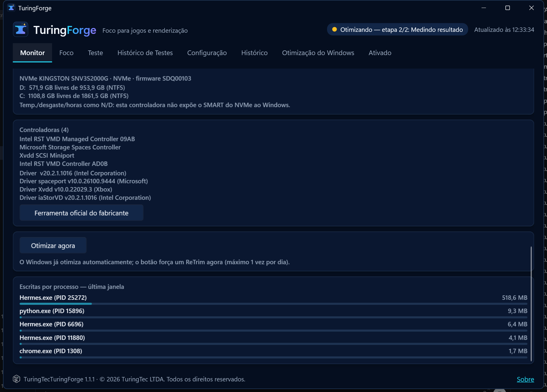This screenshot has height=392, width=547.
Task: Go to Histórico de Testes tab
Action: point(145,53)
